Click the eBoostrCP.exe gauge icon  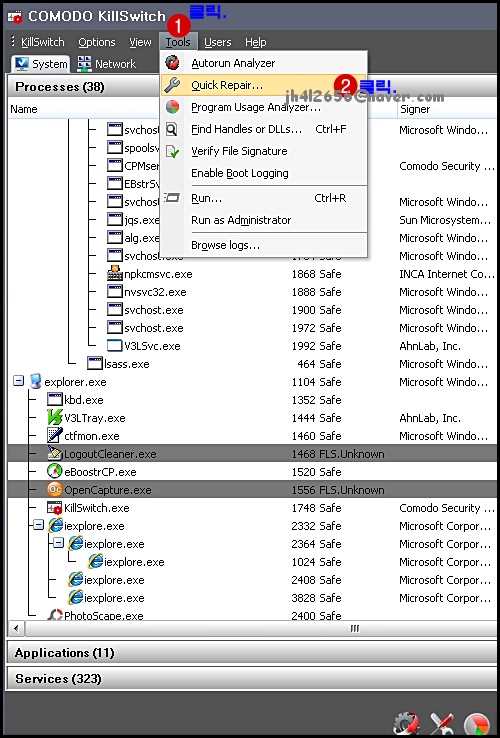(55, 471)
